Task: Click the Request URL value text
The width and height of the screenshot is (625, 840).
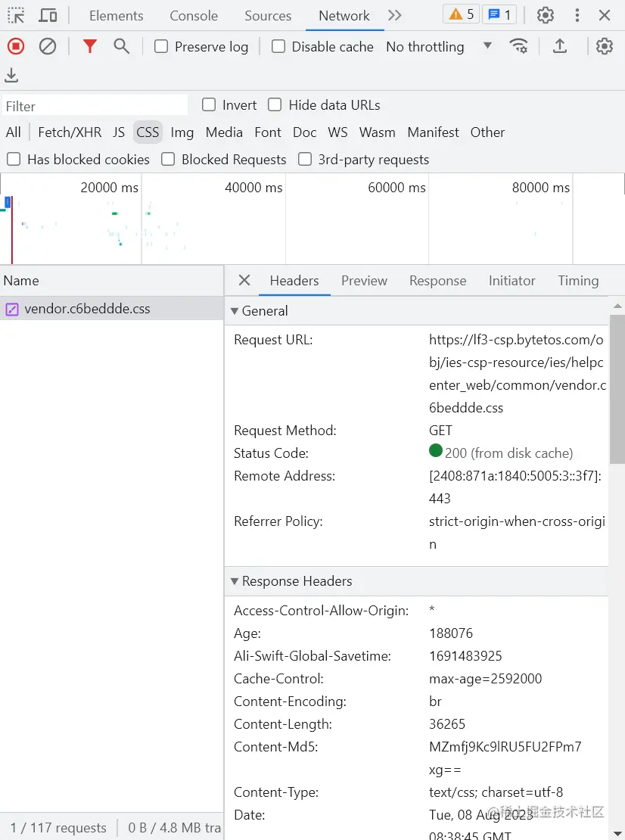Action: [518, 374]
